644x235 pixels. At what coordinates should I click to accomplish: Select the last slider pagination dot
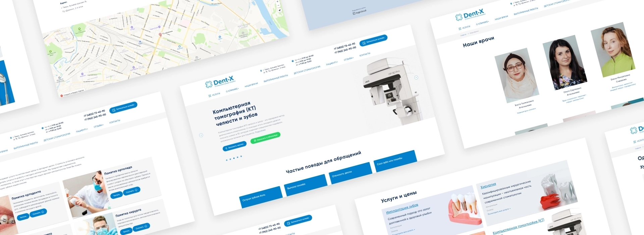coord(241,156)
